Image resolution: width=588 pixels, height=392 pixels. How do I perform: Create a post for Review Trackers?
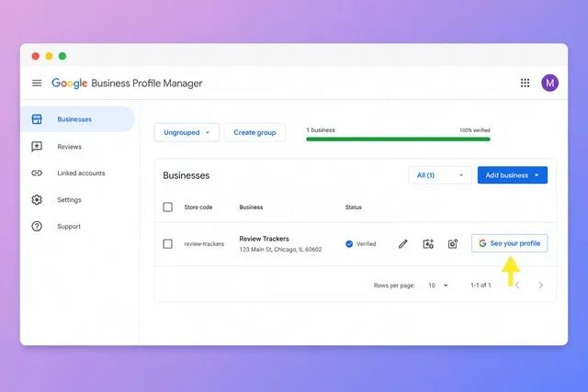click(x=428, y=244)
